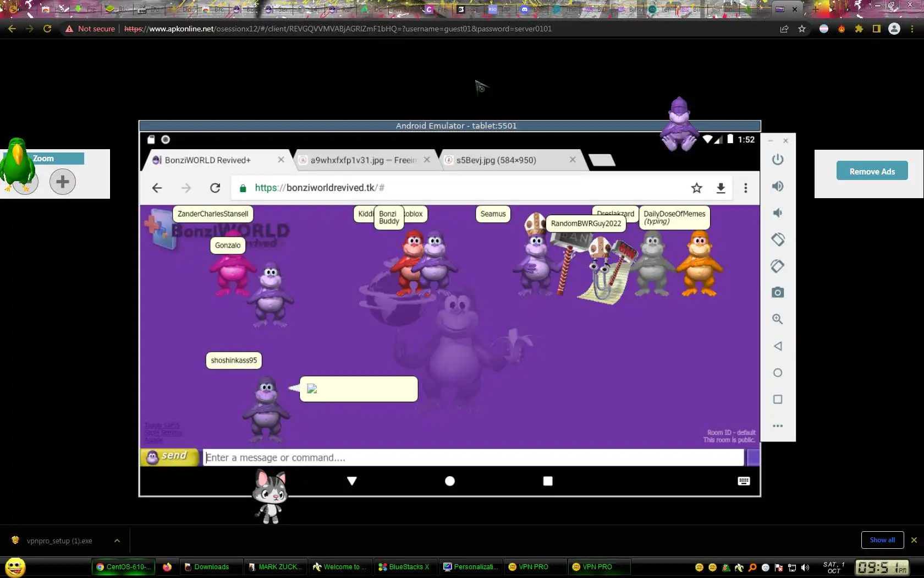The image size is (924, 578).
Task: Reload the BonziWORLD page in Android browser
Action: [x=215, y=188]
